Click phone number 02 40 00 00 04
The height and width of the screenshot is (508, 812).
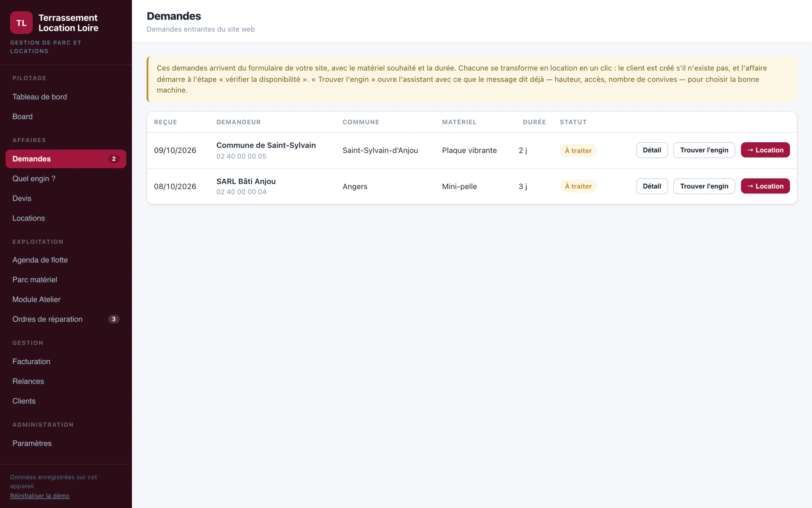coord(241,192)
